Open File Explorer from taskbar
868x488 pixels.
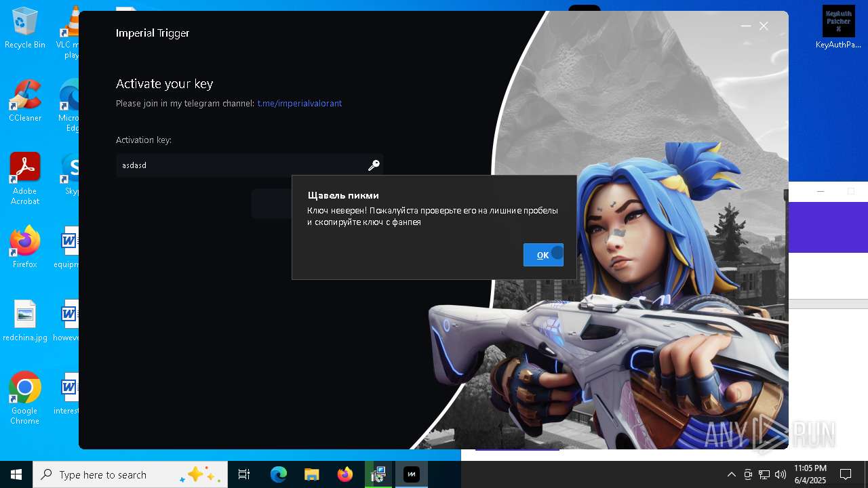coord(311,474)
